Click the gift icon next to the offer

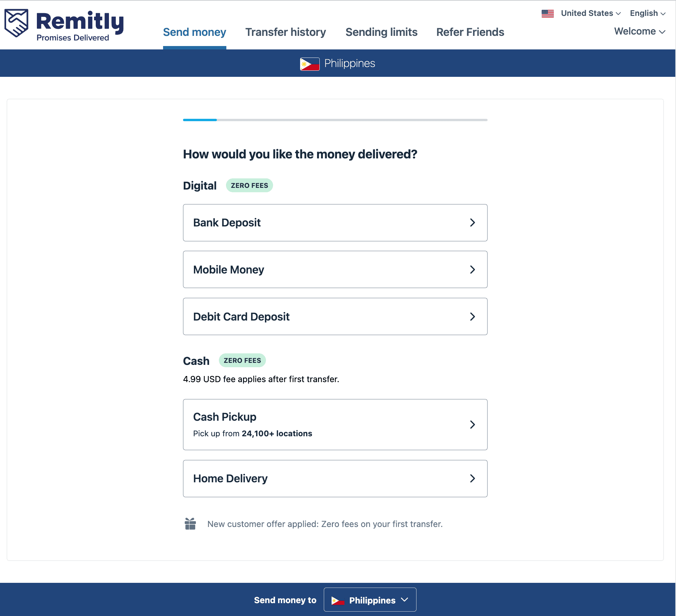[x=190, y=524]
